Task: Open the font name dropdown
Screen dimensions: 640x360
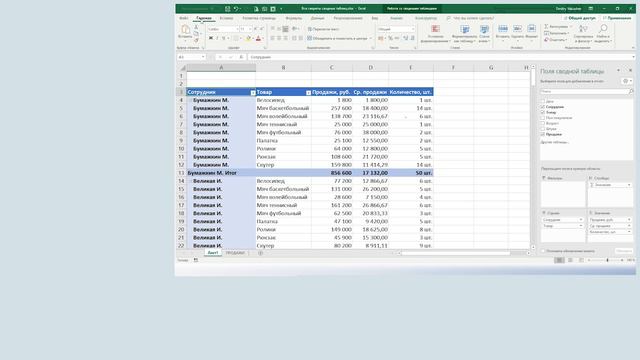Action: pos(237,29)
